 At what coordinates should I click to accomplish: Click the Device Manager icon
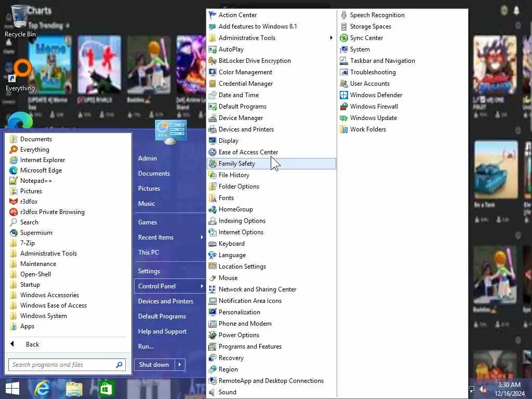click(x=212, y=118)
